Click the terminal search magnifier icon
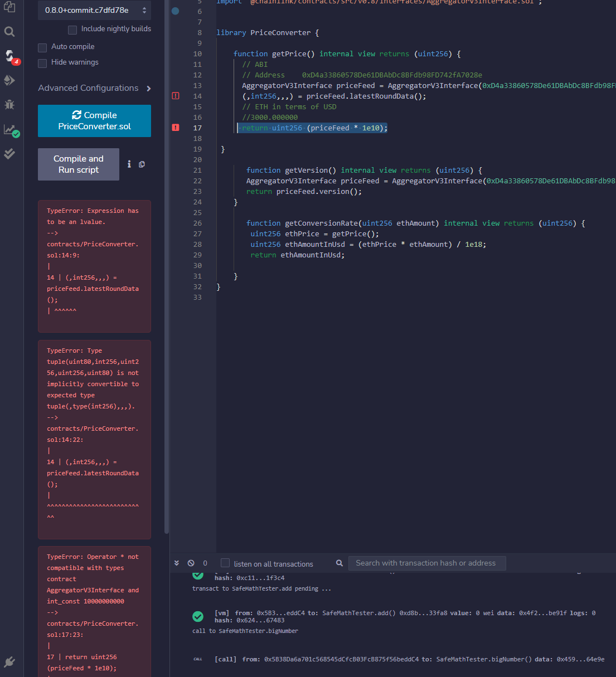This screenshot has width=616, height=677. click(339, 563)
